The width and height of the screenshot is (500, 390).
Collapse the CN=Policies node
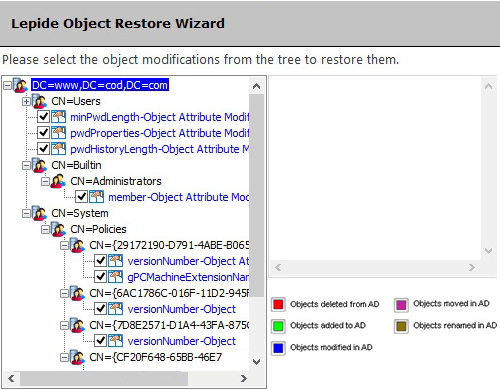coord(45,230)
